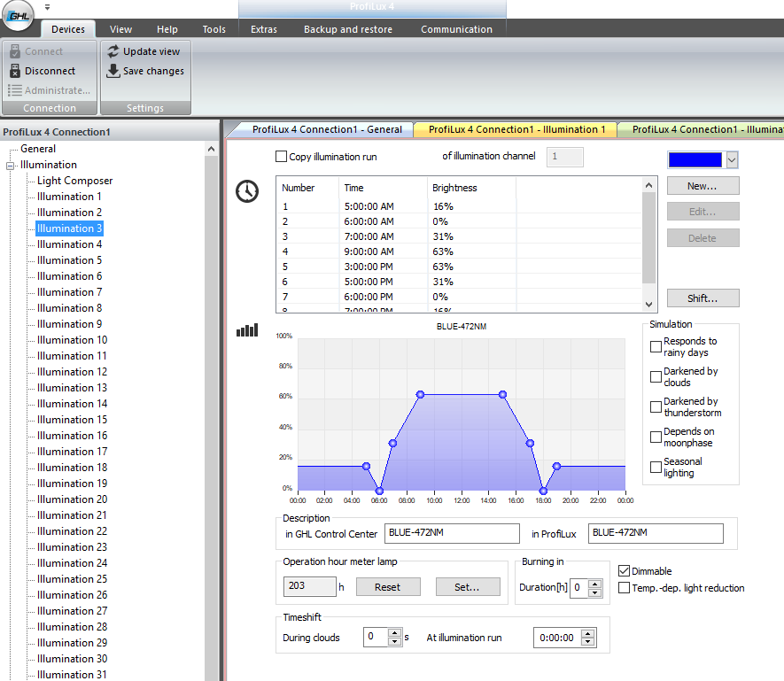Open the quick access toolbar dropdown arrow
The image size is (784, 681).
pos(47,7)
